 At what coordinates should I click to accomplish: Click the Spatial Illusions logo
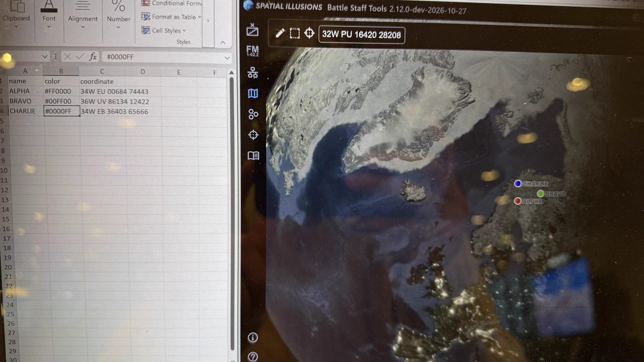pos(248,6)
